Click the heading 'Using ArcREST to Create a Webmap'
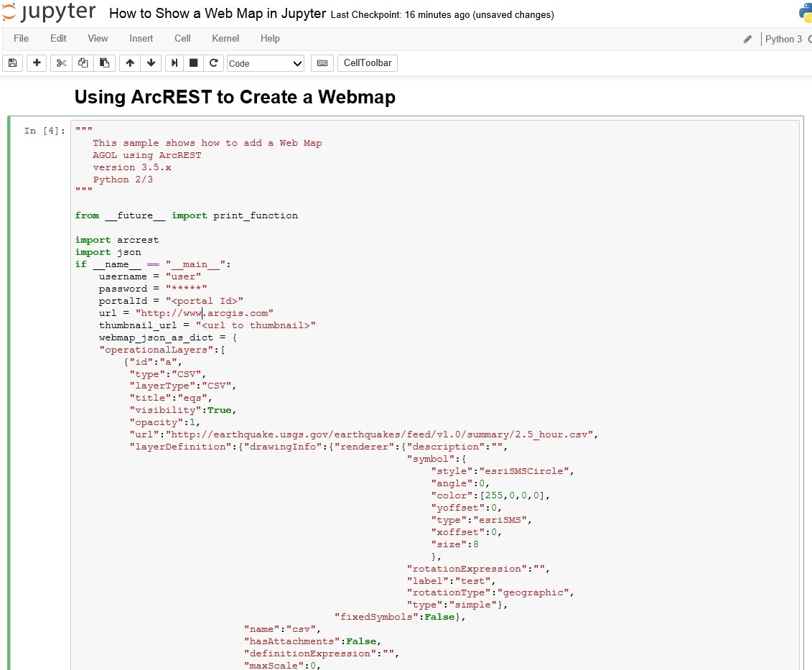The image size is (812, 670). 235,97
